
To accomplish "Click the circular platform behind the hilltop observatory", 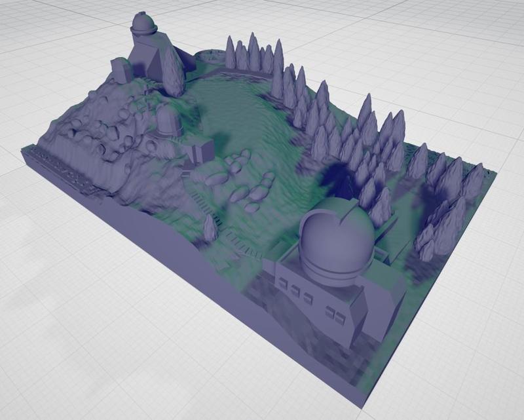I will [x=210, y=56].
